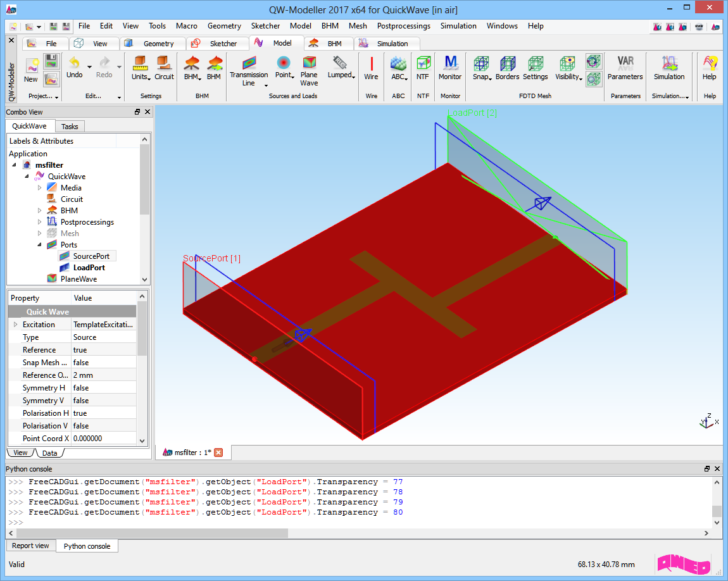Click the mesh Visibility icon

(567, 63)
